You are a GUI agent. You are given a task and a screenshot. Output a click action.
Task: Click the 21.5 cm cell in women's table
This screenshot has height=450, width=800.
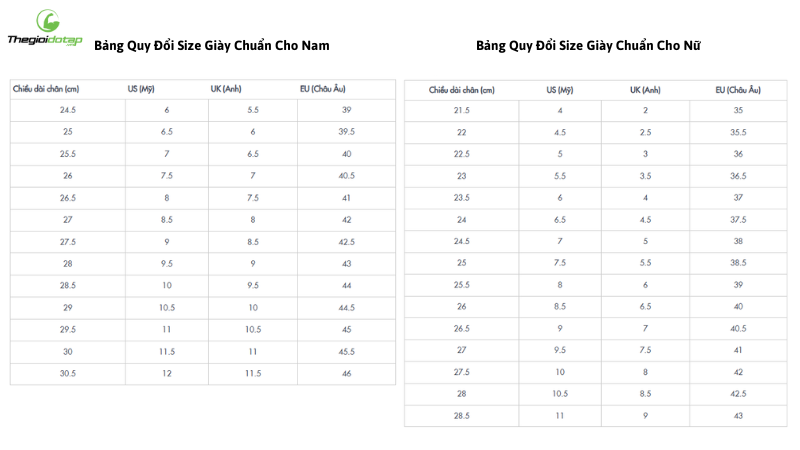462,110
